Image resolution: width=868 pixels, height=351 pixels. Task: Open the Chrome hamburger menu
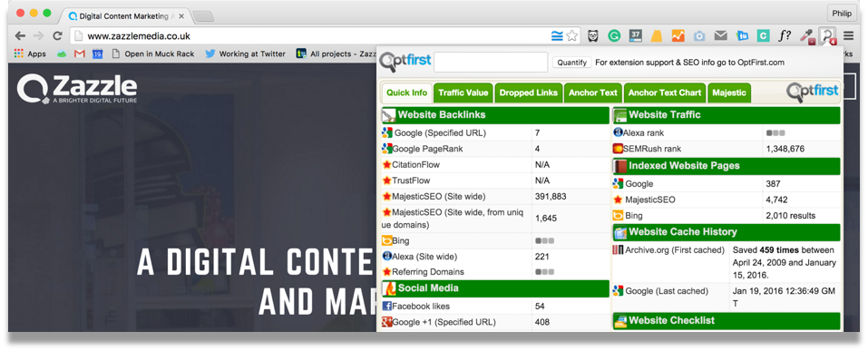point(849,36)
